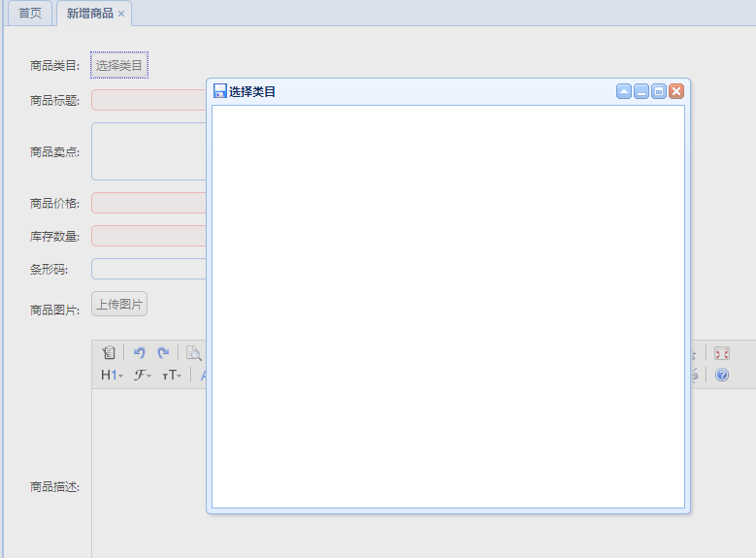Click the preview magnifier icon in editor
The width and height of the screenshot is (756, 558).
coord(193,353)
